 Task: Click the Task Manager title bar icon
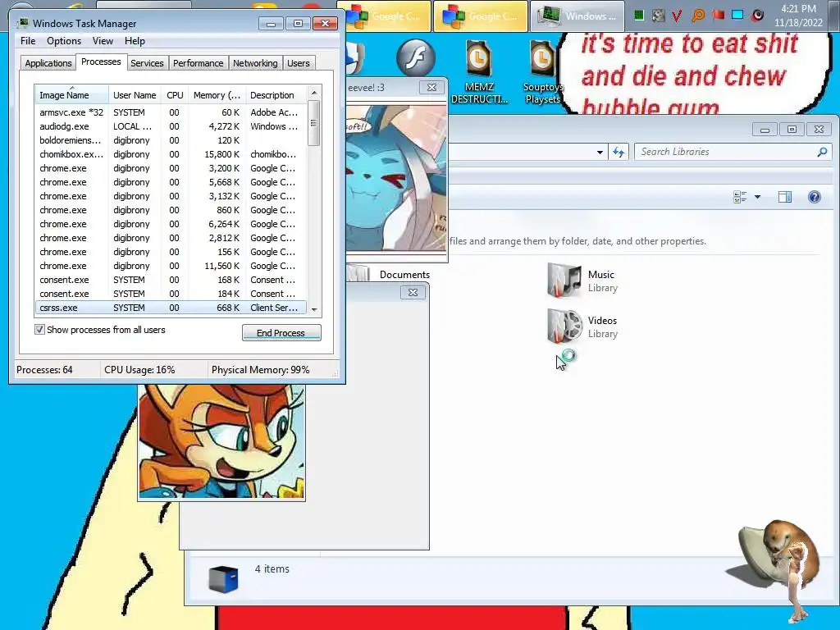coord(22,23)
